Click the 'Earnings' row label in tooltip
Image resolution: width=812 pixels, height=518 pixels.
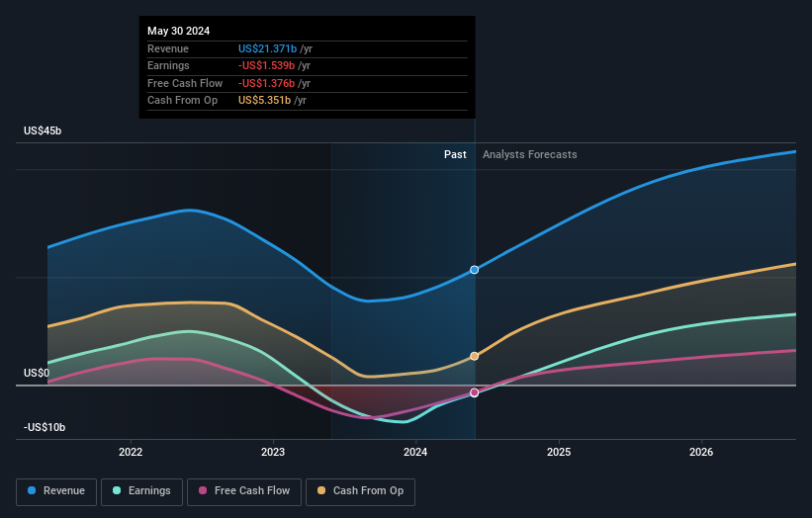(168, 65)
